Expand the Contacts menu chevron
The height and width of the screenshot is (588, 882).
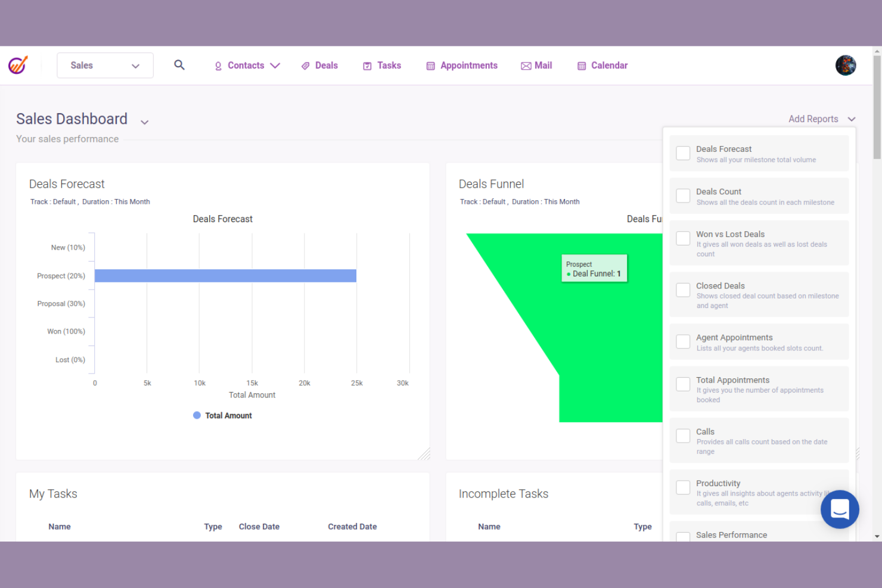(x=275, y=66)
